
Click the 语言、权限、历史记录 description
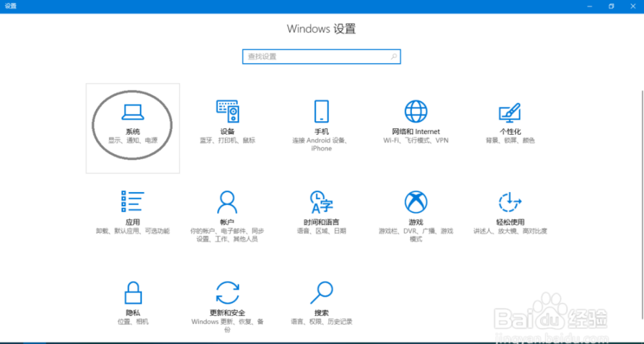point(321,321)
